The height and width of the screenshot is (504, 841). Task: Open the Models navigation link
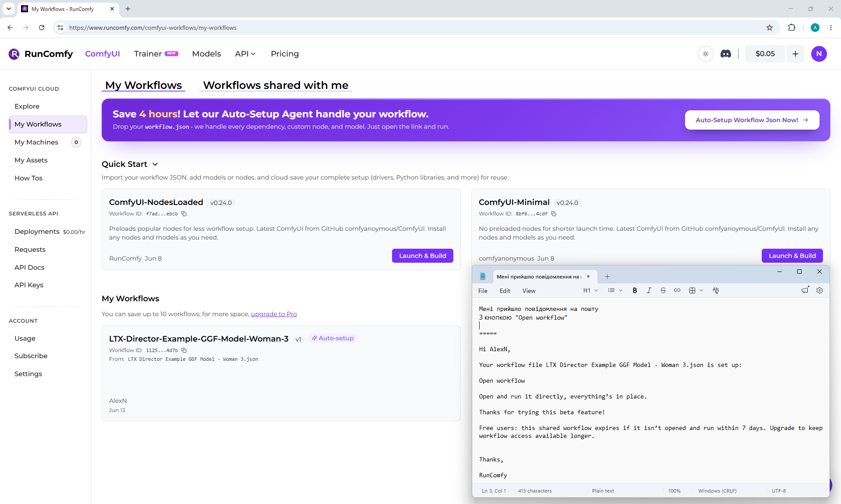206,54
